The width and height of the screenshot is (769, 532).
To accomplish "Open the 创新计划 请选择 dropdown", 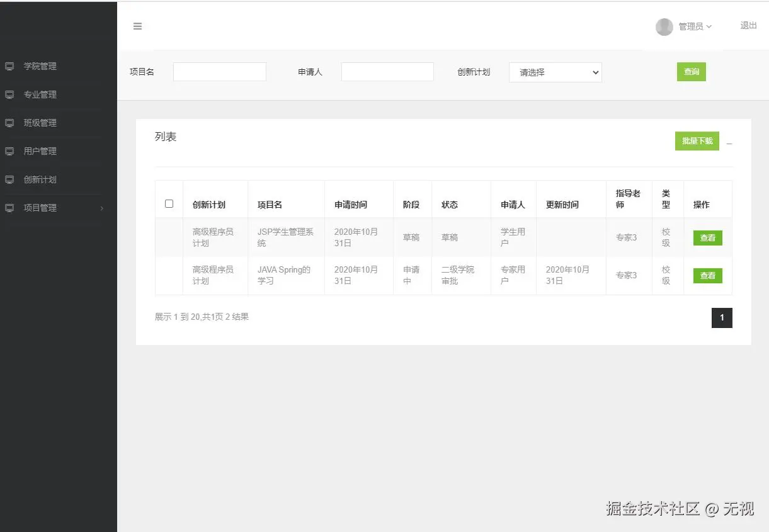I will pos(555,72).
